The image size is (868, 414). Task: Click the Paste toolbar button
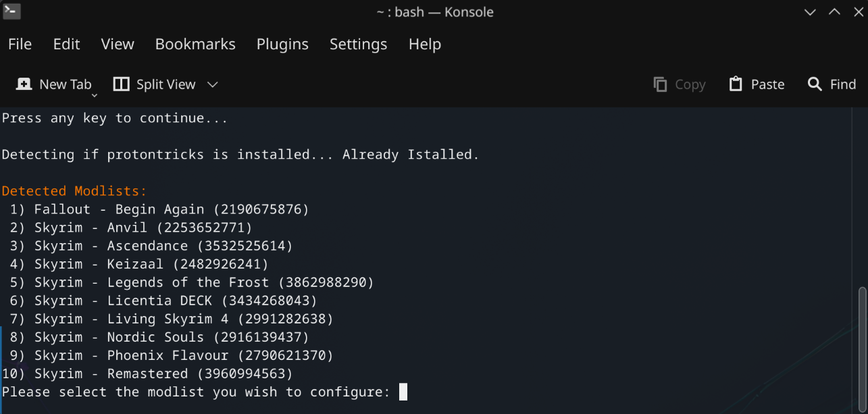coord(757,84)
